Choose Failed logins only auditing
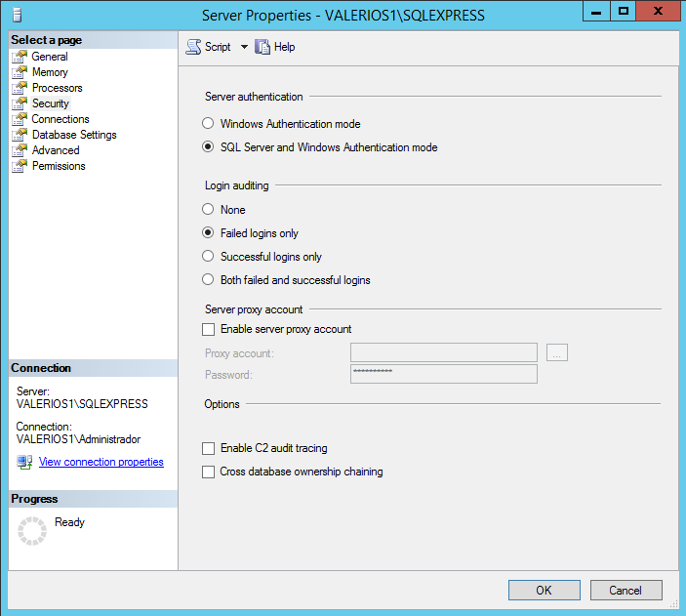Viewport: 686px width, 616px height. tap(208, 232)
